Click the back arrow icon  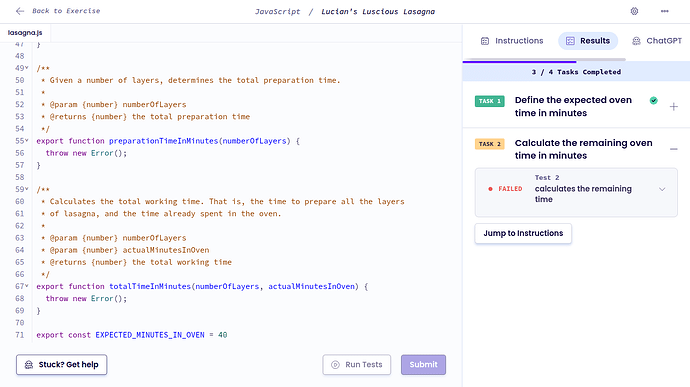point(20,11)
